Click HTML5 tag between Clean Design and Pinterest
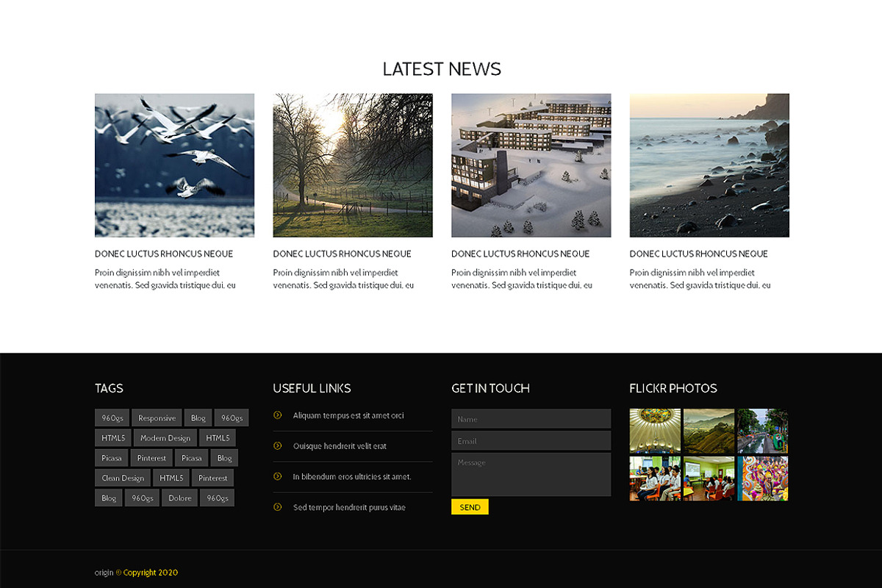The height and width of the screenshot is (588, 882). pos(171,478)
